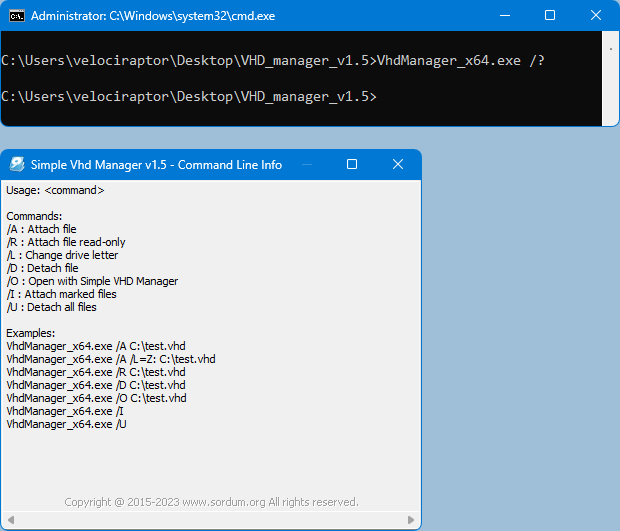
Task: Click the Command Line Info title text
Action: pos(156,165)
